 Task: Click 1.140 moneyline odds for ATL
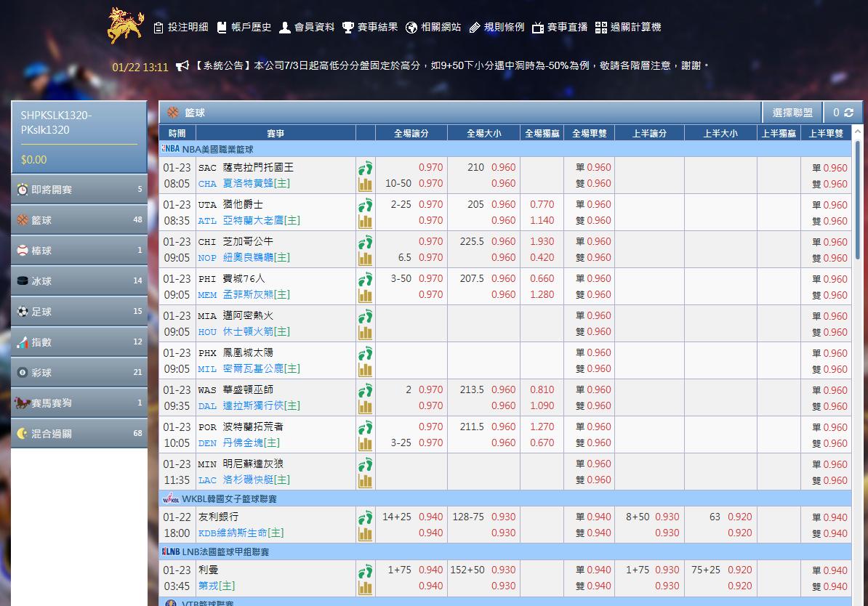[x=542, y=220]
